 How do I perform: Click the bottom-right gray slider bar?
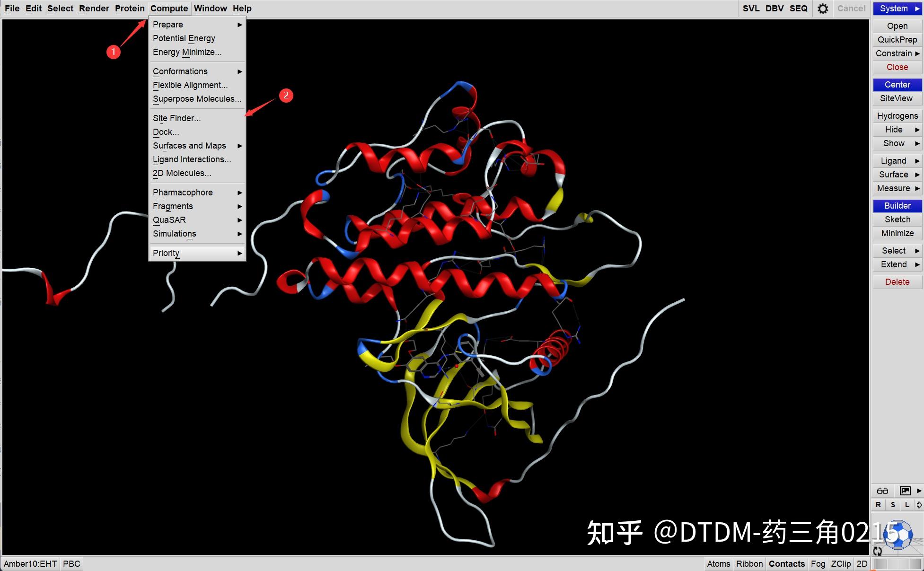click(898, 564)
